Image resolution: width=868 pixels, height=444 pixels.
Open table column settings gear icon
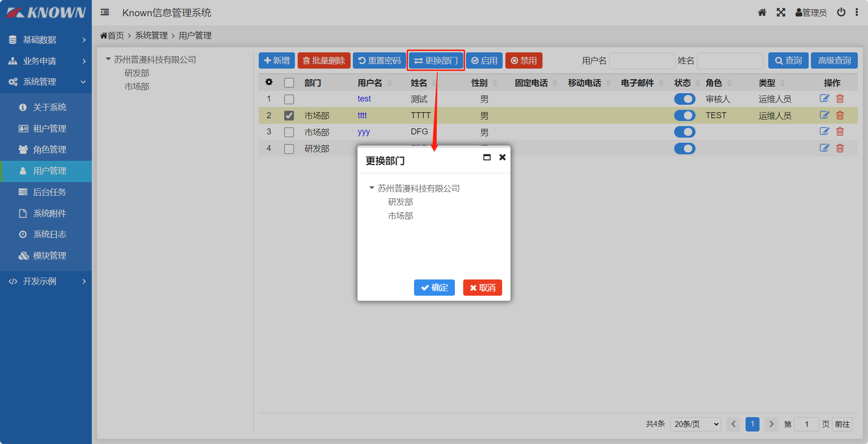coord(269,82)
